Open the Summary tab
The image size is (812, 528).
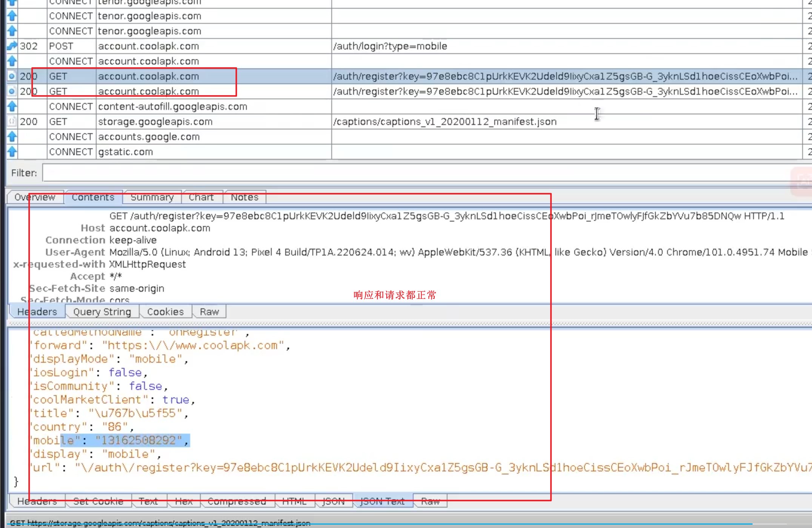click(x=152, y=197)
